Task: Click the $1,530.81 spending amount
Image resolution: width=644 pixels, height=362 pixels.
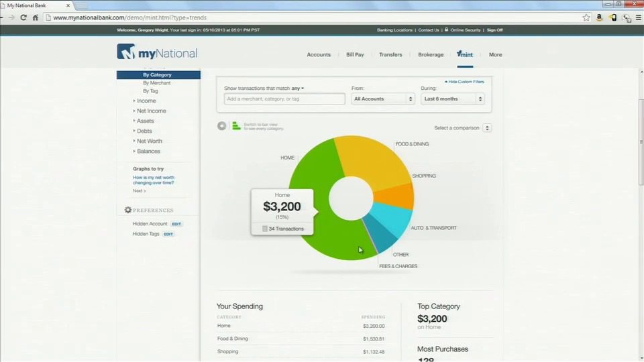Action: click(x=374, y=339)
